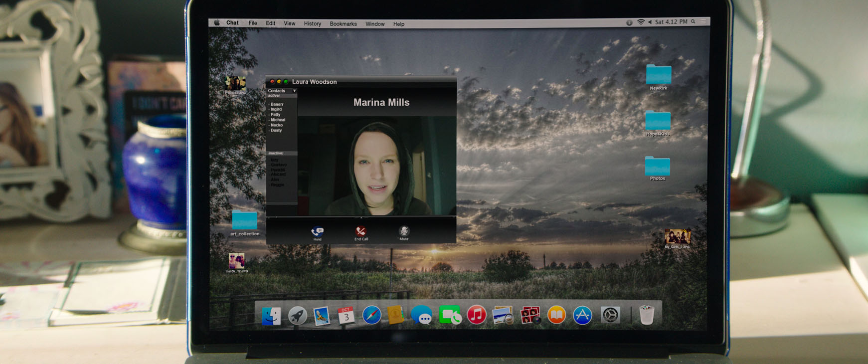Viewport: 868px width, 364px height.
Task: Open Photo Booth in the dock
Action: click(529, 315)
